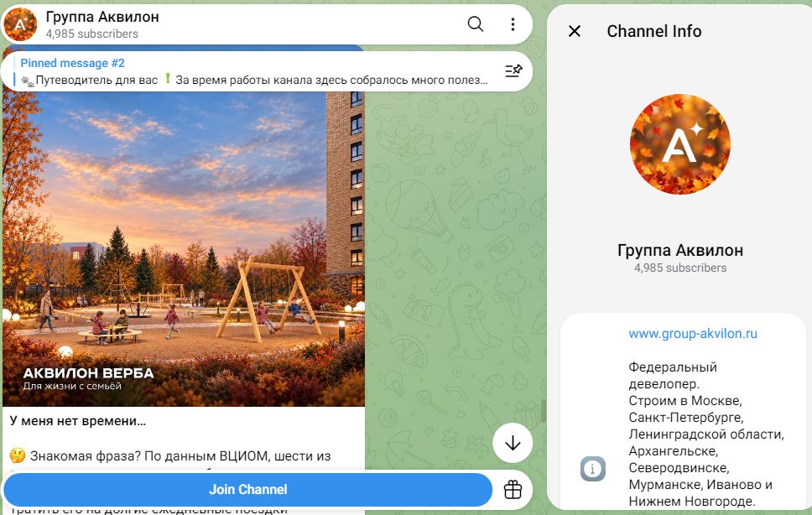The image size is (812, 515).
Task: Open the pinned messages list icon
Action: 513,71
